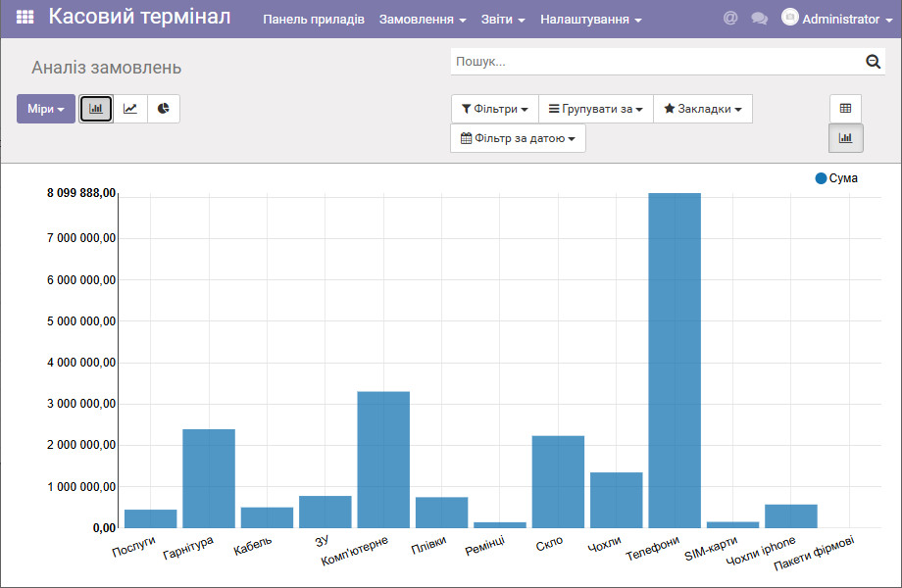Open the @ mentions notifications icon
This screenshot has height=588, width=902.
tap(730, 19)
